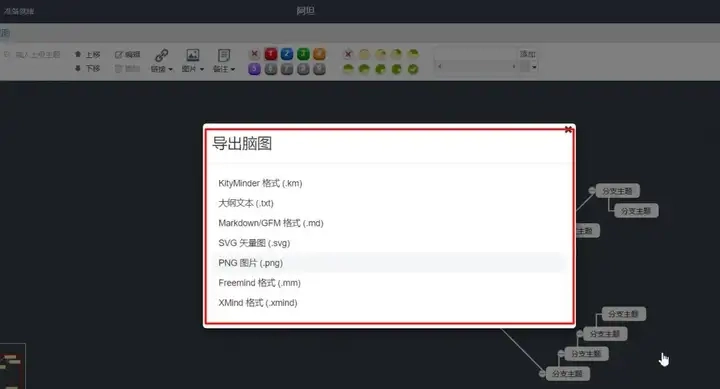
Task: Open resource tag dropdown arrow below 添加
Action: tap(534, 67)
